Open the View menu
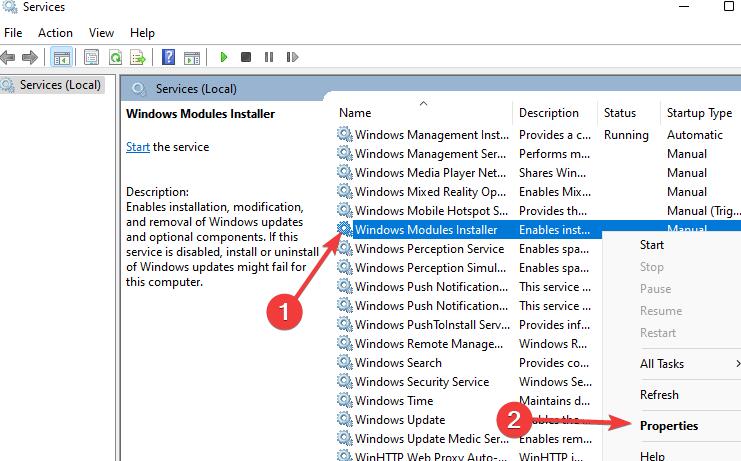The height and width of the screenshot is (461, 741). point(101,33)
